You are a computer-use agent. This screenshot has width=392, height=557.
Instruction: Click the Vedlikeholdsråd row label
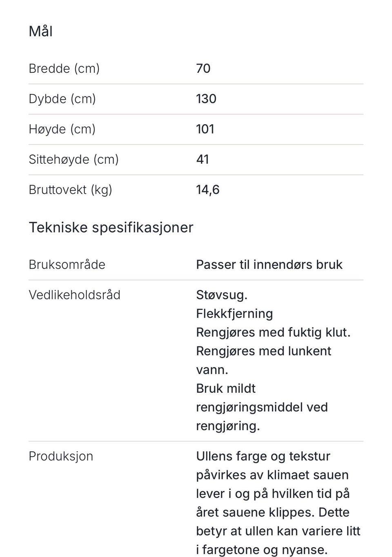74,295
